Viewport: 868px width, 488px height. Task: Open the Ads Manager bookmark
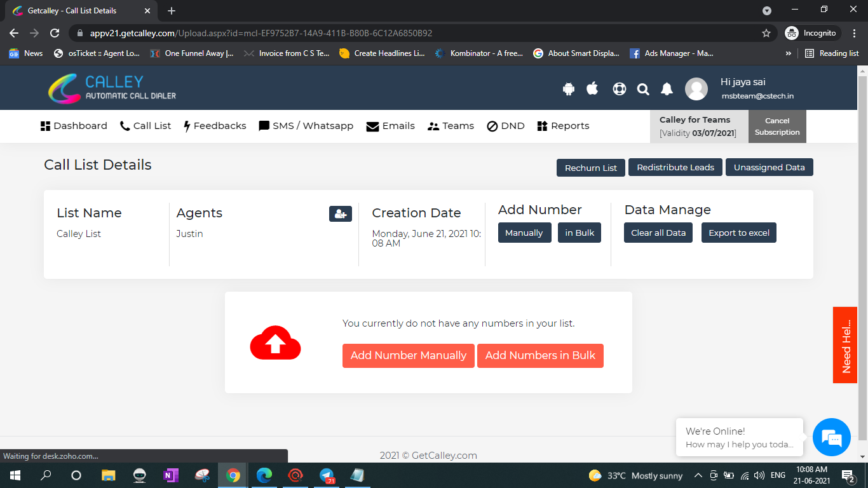[672, 53]
